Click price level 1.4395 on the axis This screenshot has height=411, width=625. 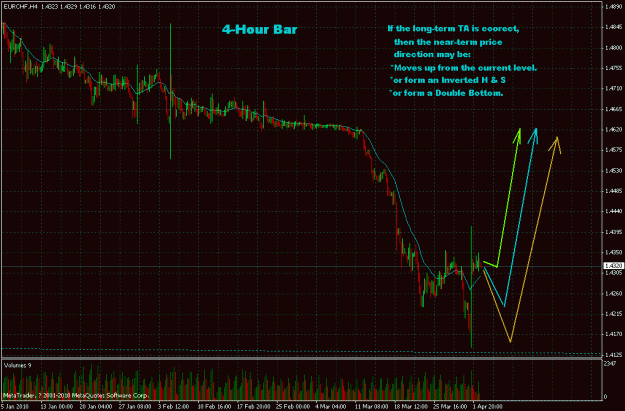point(614,232)
